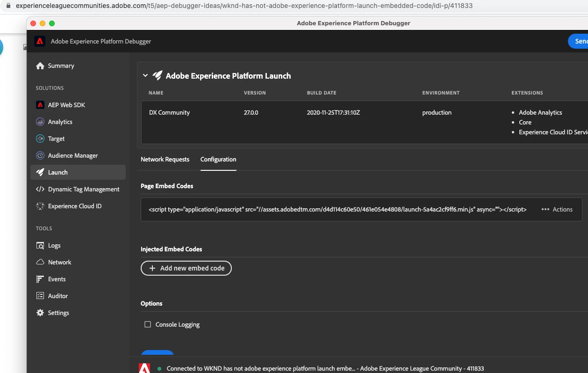Select the Configuration tab
This screenshot has width=588, height=373.
218,160
